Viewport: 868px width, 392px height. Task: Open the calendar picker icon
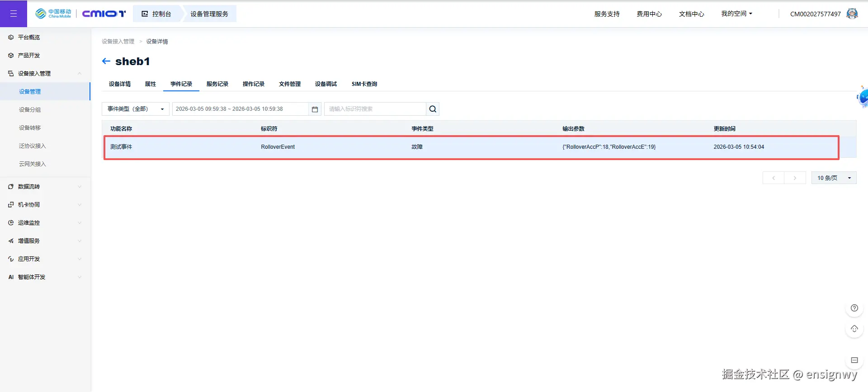point(315,109)
